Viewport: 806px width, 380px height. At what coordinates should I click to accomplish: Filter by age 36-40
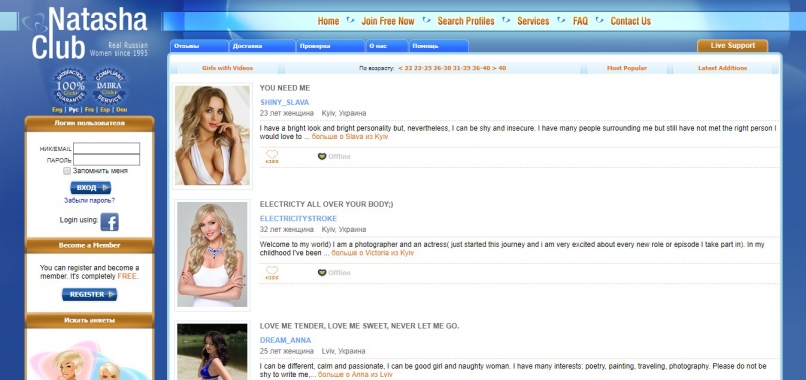[x=481, y=68]
